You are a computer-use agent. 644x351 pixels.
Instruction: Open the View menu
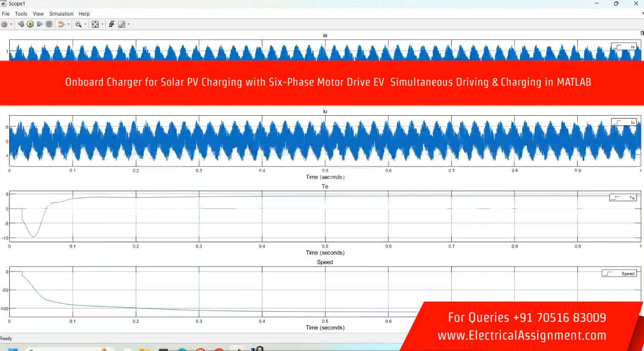click(x=38, y=14)
